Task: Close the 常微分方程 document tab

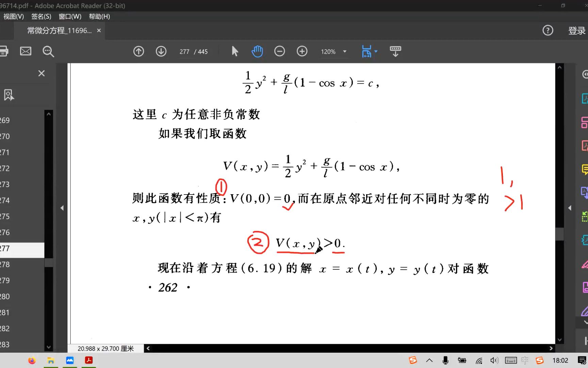Action: [x=99, y=30]
